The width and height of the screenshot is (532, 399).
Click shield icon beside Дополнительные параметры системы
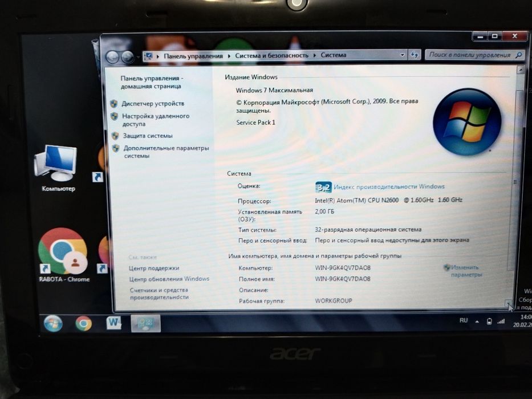116,148
